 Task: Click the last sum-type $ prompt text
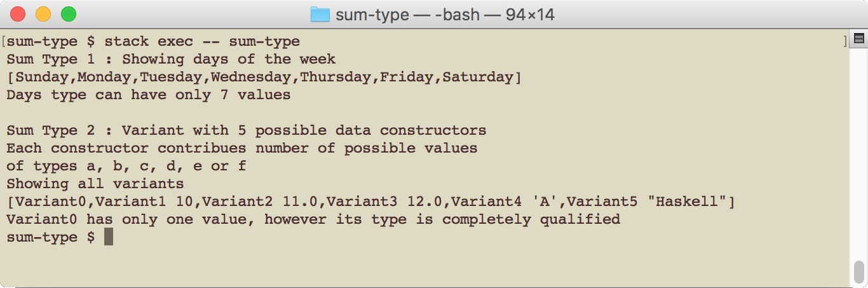click(51, 237)
